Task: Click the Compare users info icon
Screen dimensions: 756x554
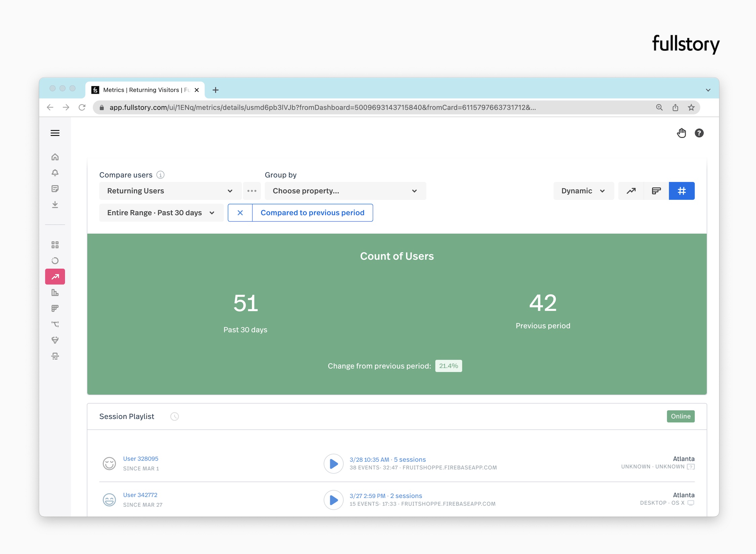Action: point(161,175)
